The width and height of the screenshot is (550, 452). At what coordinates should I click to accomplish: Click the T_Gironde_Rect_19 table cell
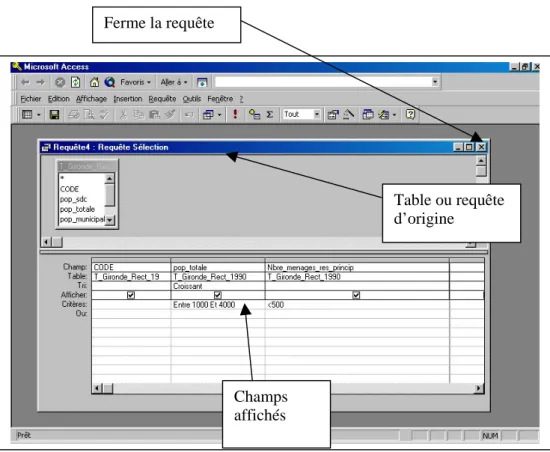131,277
